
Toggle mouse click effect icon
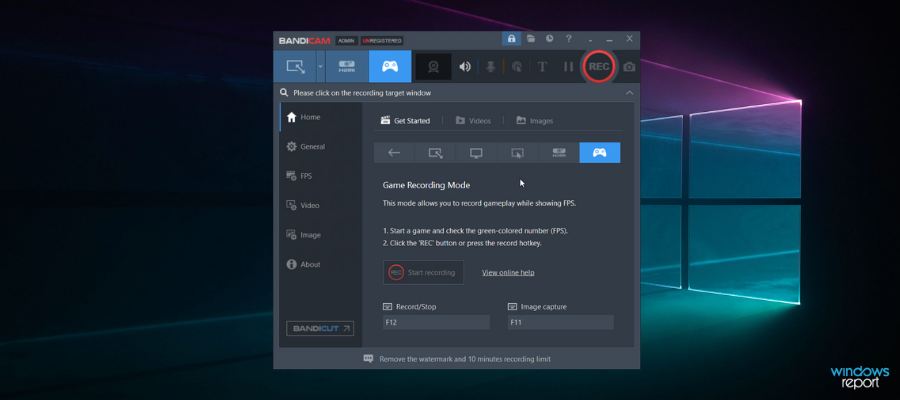517,67
